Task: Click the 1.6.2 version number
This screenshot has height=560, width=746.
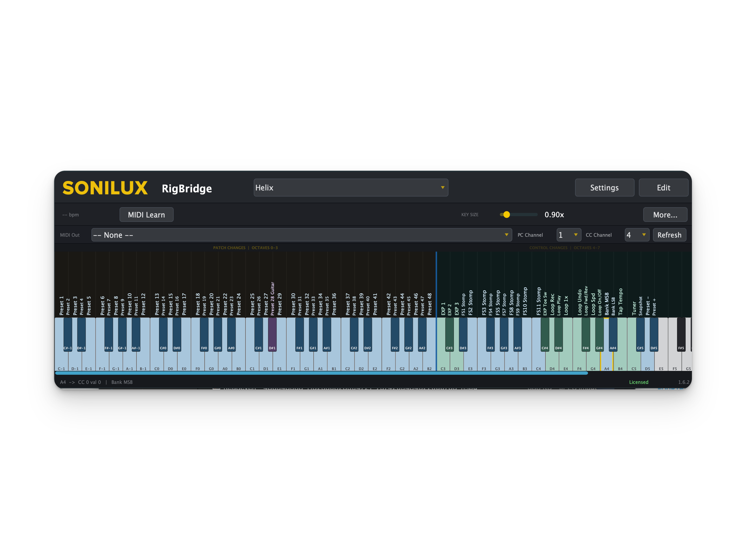Action: coord(684,382)
